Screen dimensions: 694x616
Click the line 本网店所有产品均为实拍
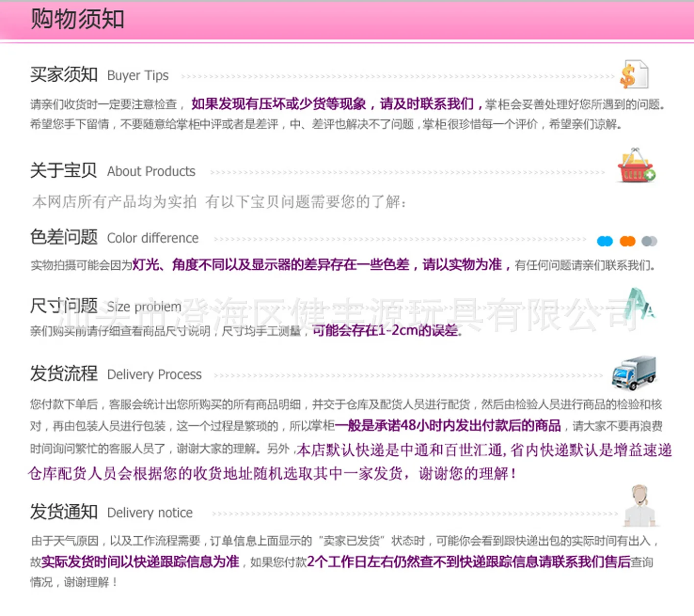click(x=115, y=201)
